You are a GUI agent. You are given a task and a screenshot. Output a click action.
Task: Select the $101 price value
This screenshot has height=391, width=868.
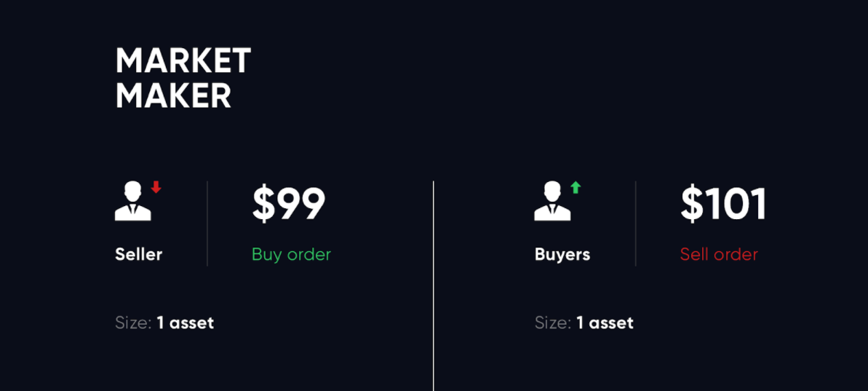point(723,205)
